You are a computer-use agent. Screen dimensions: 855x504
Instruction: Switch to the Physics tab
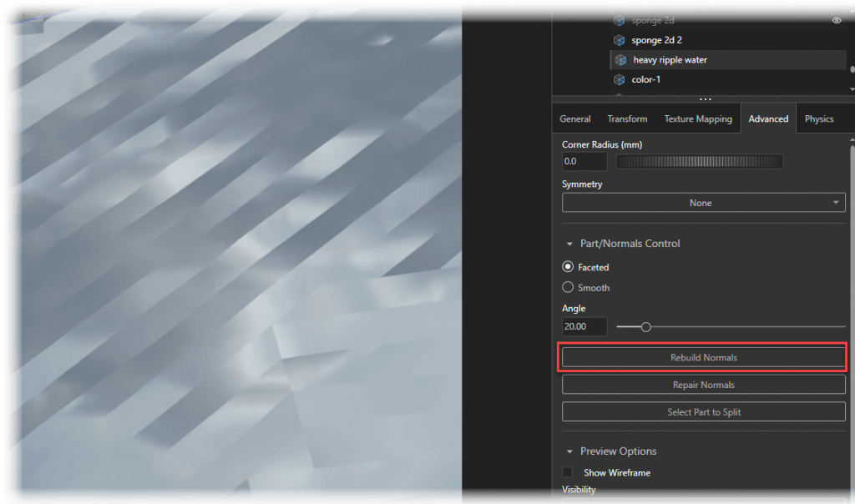pyautogui.click(x=821, y=118)
